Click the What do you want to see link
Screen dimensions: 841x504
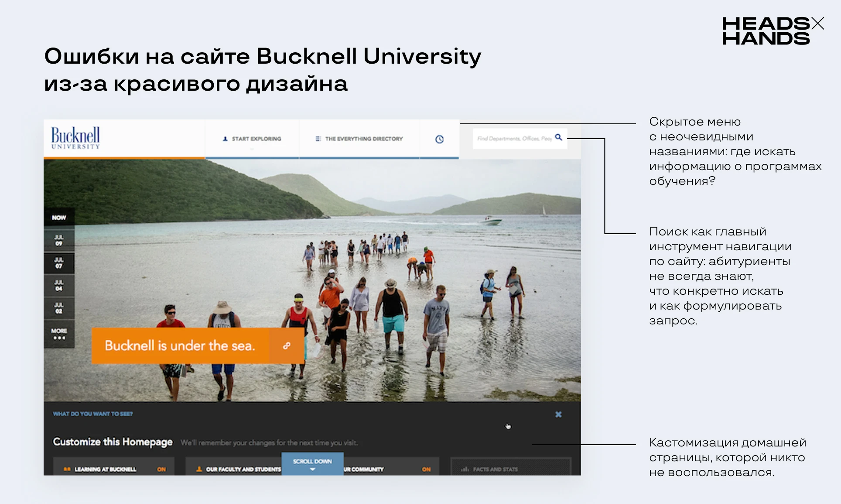click(93, 414)
